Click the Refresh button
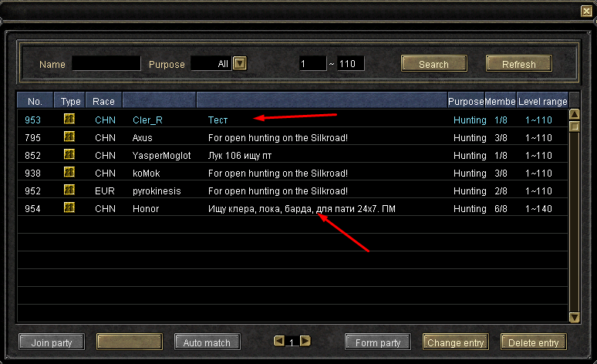Screen dimensions: 597x364 (x=519, y=63)
